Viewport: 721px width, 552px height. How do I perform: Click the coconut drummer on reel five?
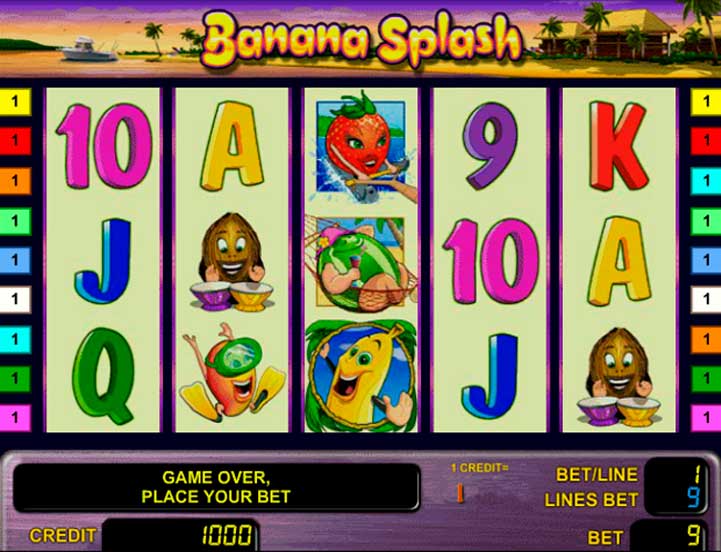(619, 377)
